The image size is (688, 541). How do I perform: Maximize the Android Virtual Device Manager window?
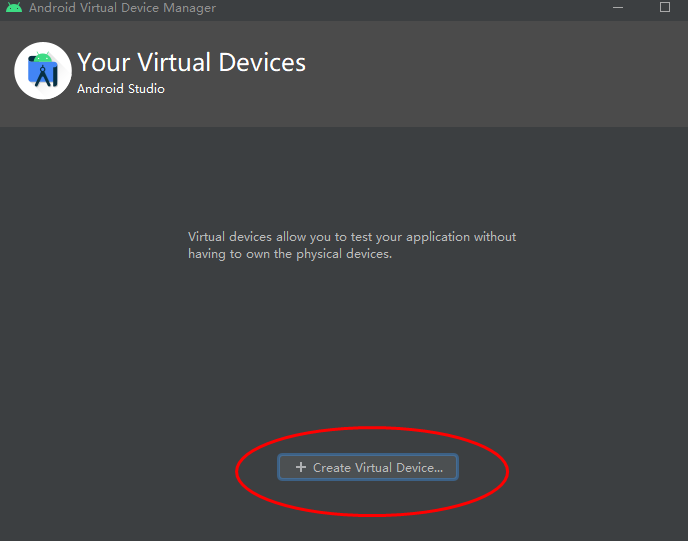pos(665,7)
